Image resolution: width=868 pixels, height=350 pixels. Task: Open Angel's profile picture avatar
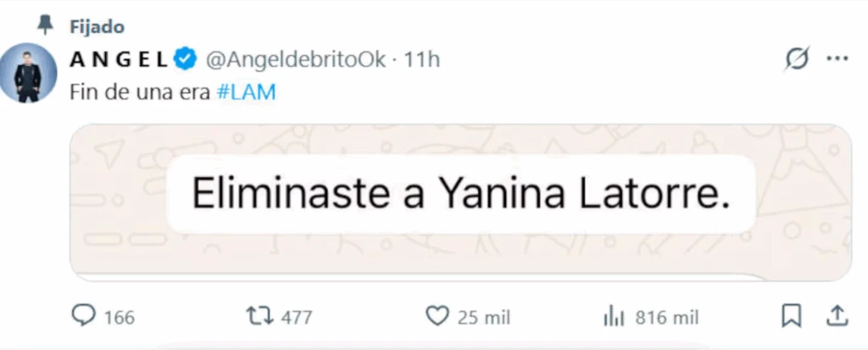[x=28, y=73]
